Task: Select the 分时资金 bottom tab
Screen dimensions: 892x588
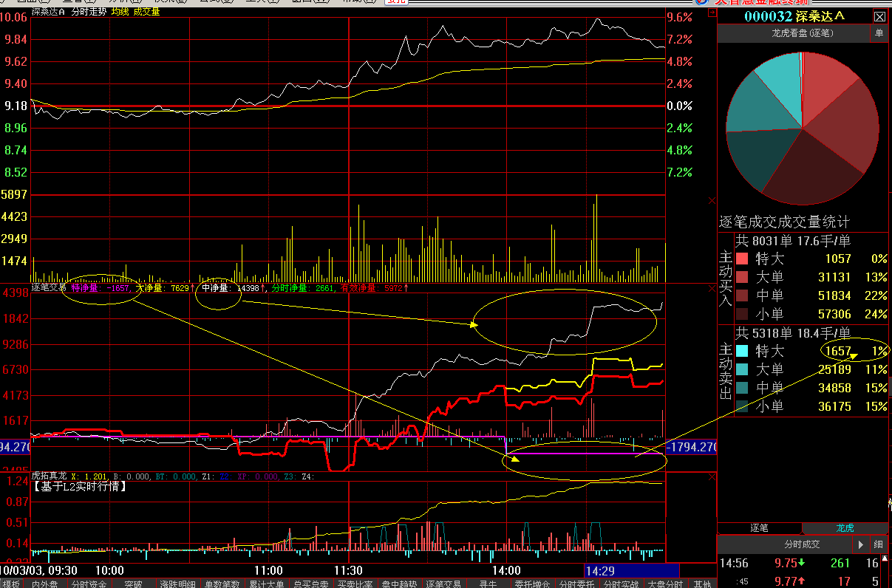Action: click(89, 584)
